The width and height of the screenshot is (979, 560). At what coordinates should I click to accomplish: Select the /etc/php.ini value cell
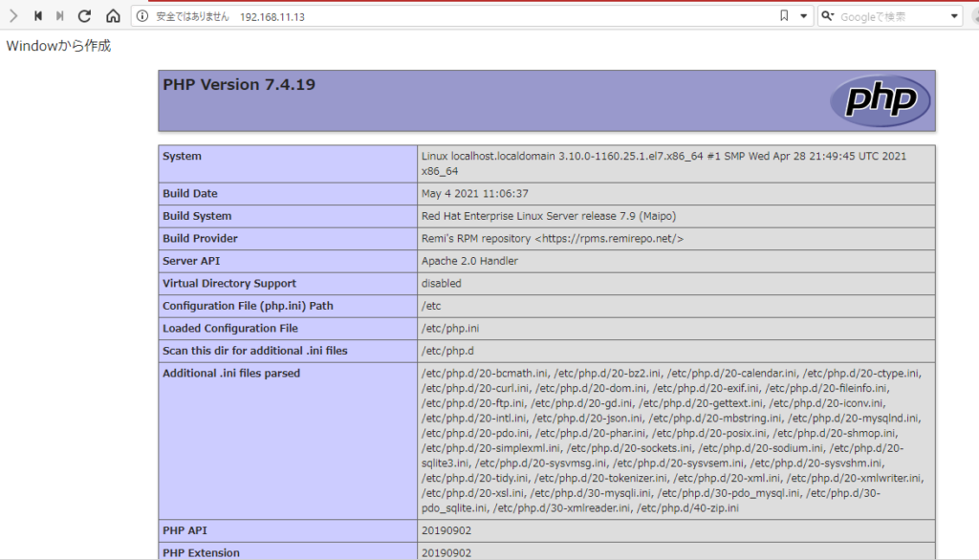[449, 329]
